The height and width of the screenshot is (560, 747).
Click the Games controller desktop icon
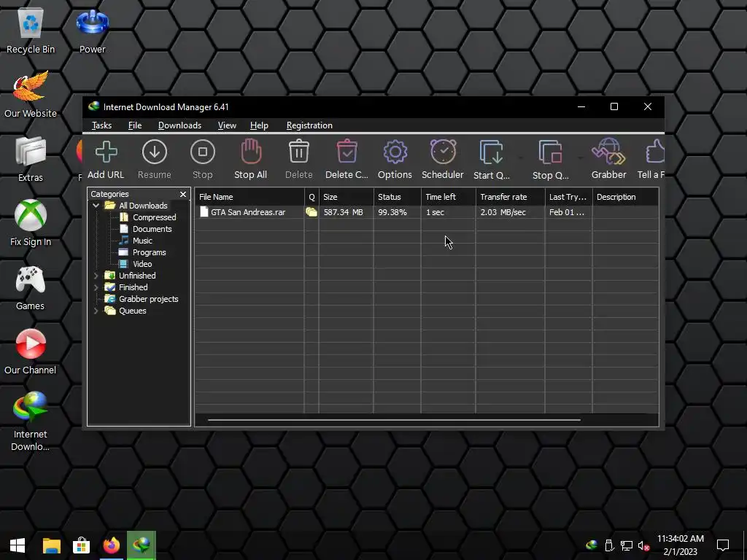coord(31,287)
